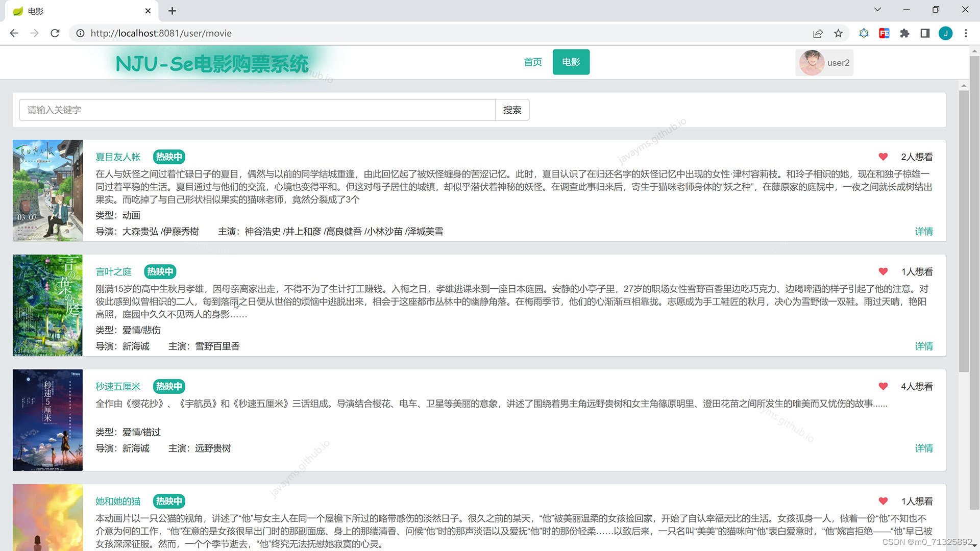Open the 秒速五厘米 poster thumbnail
The image size is (980, 551).
click(x=47, y=420)
